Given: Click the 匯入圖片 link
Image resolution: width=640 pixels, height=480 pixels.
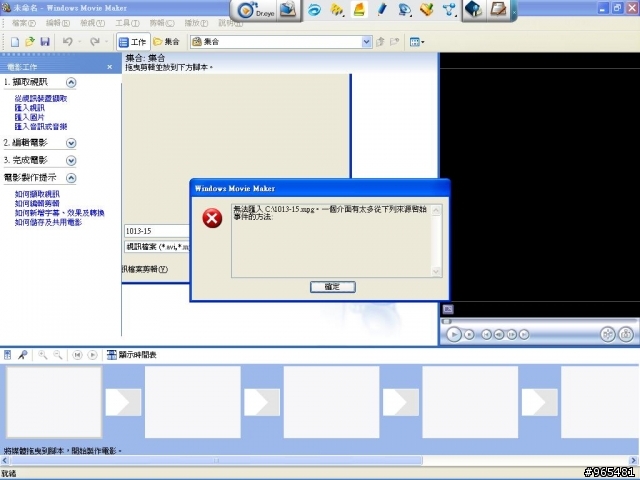Looking at the screenshot, I should coord(30,117).
